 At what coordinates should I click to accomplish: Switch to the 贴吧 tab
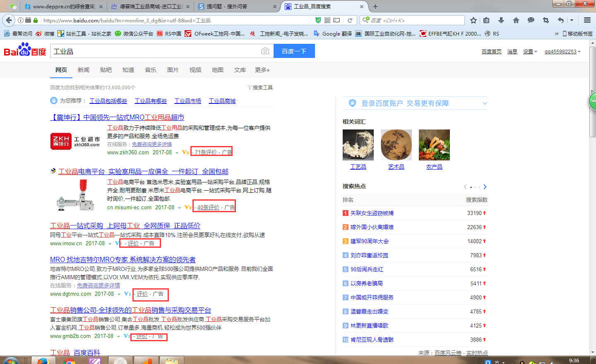point(106,70)
